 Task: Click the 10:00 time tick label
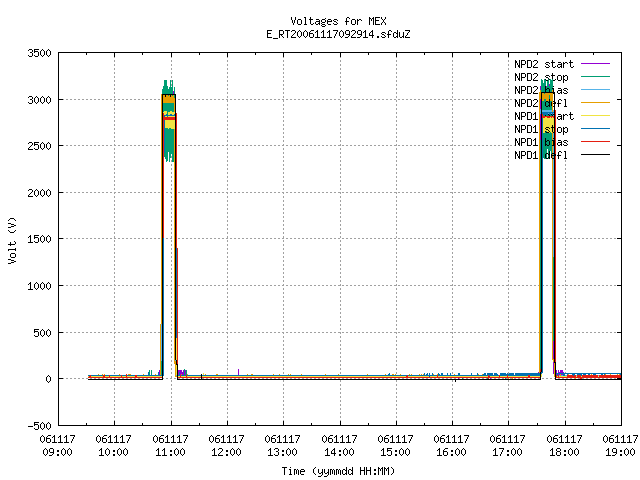[113, 453]
